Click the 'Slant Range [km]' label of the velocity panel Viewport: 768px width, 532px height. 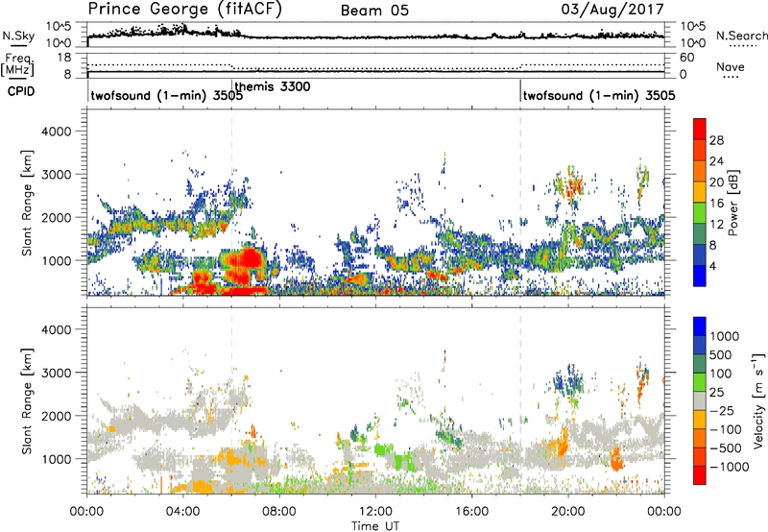[x=27, y=401]
